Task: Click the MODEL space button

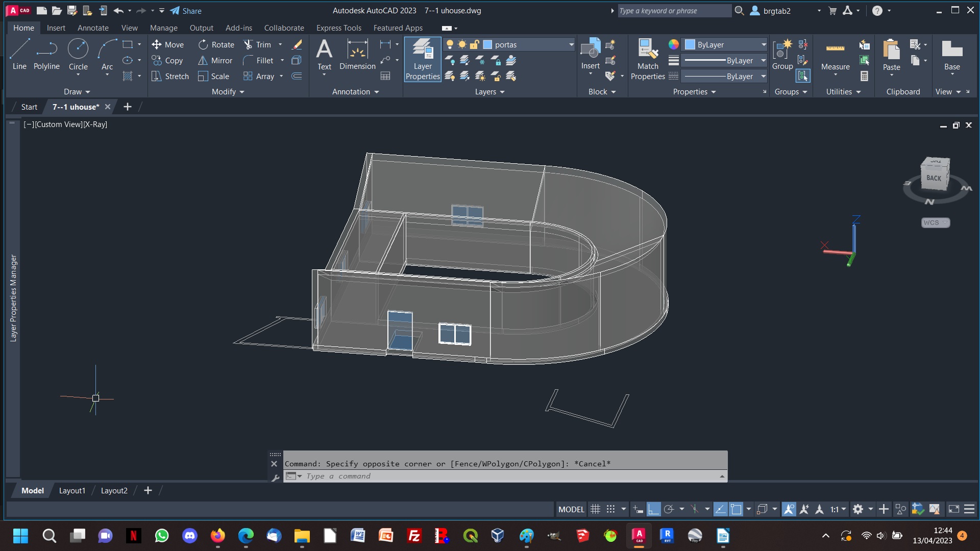Action: pos(571,509)
